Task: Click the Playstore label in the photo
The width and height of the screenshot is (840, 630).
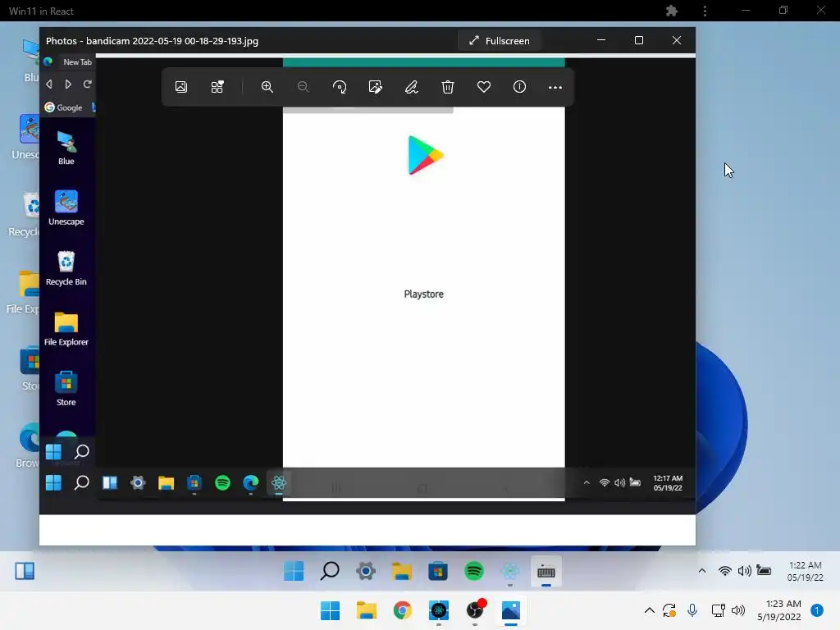Action: [x=424, y=294]
